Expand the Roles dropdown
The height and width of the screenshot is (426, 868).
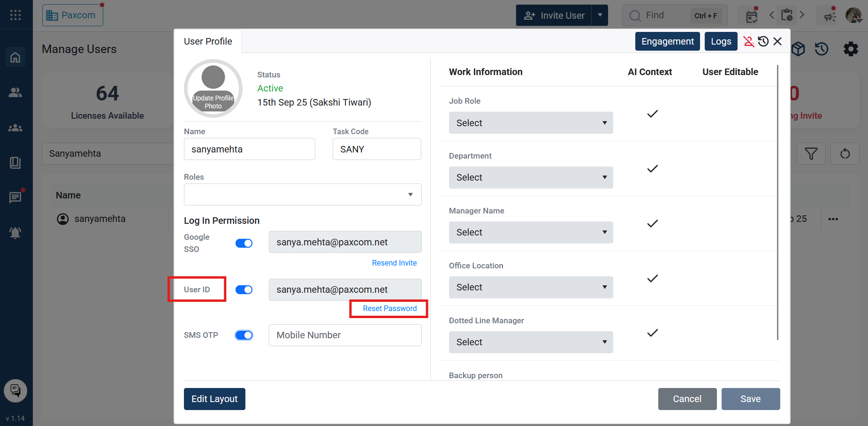pos(303,195)
